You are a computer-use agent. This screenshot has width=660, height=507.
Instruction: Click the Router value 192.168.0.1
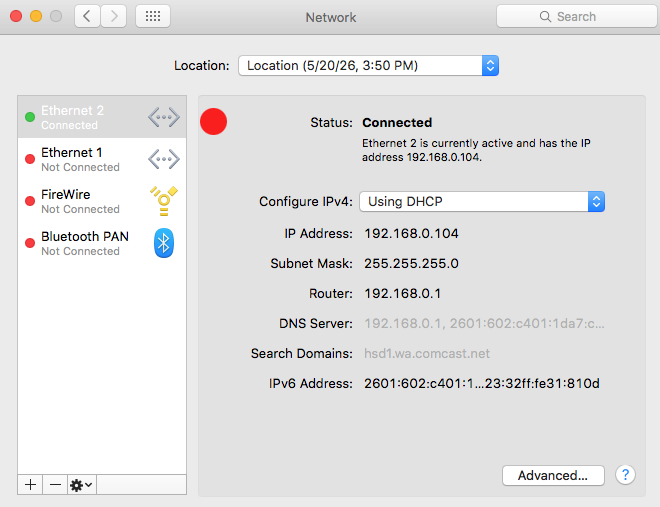tap(402, 293)
